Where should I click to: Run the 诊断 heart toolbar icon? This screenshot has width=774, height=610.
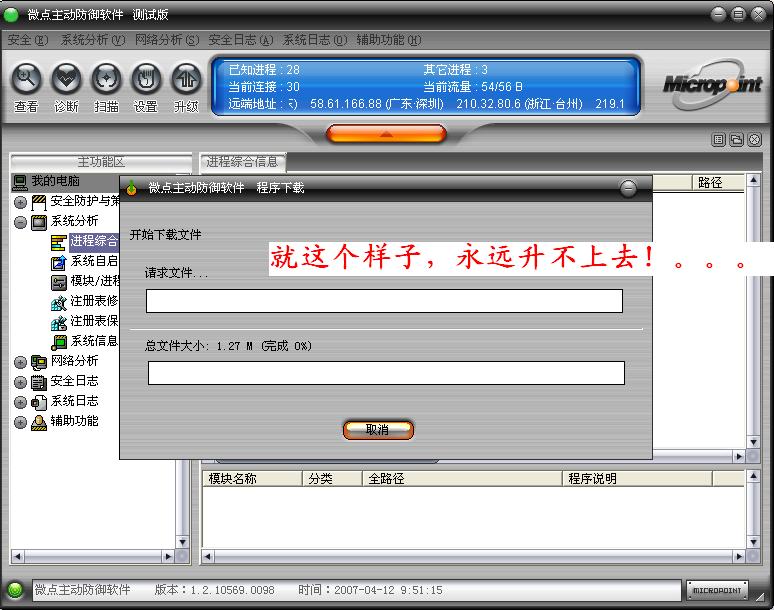pos(66,79)
